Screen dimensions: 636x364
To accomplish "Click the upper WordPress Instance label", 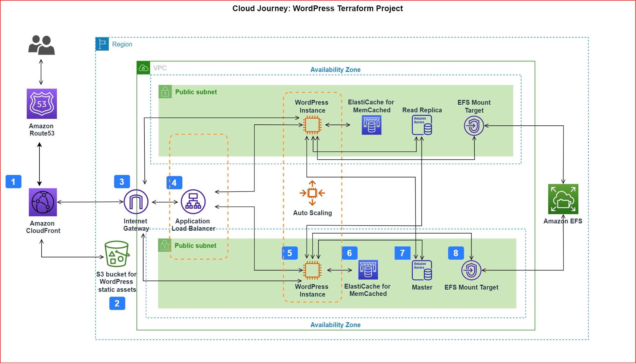I will [312, 106].
